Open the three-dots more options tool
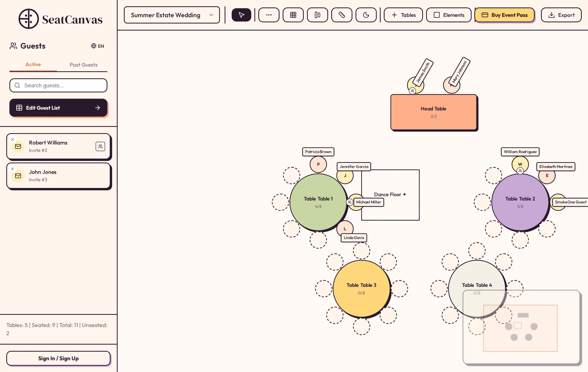 (x=269, y=15)
